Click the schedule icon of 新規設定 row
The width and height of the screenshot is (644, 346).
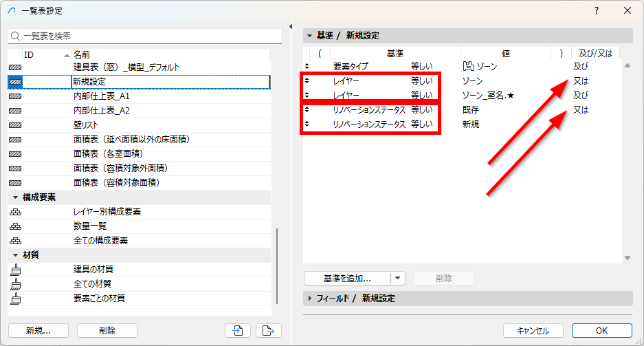[x=15, y=82]
